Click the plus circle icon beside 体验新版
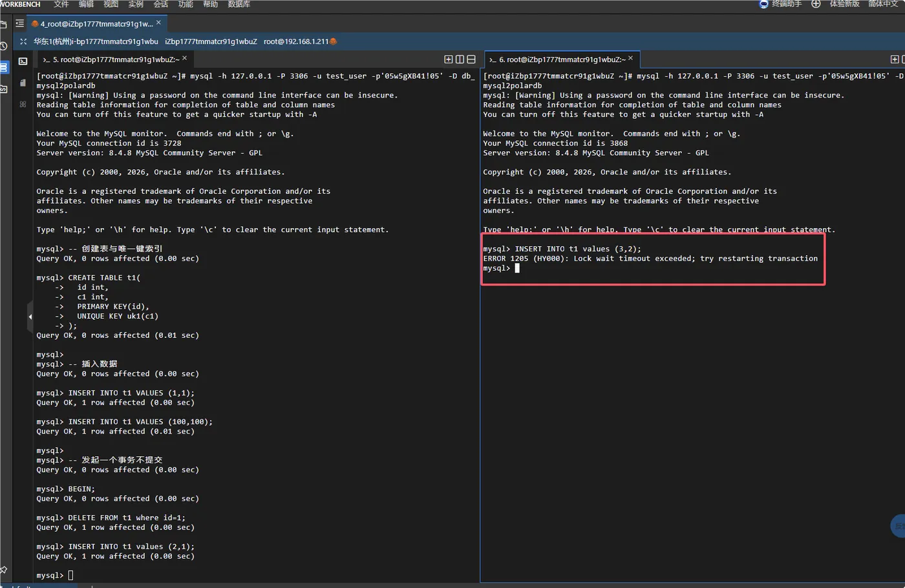The image size is (905, 588). (x=816, y=4)
